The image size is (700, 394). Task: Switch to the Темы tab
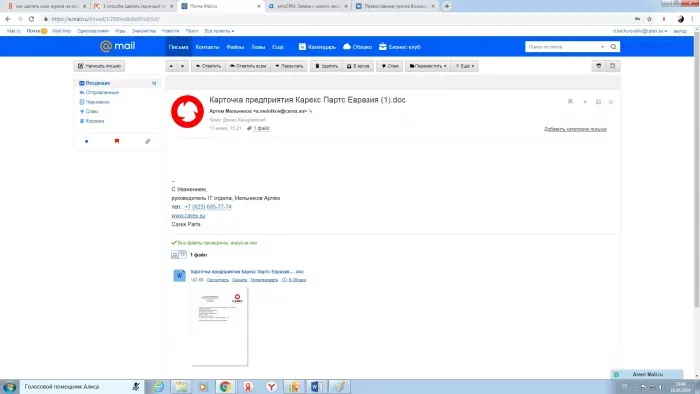point(258,47)
